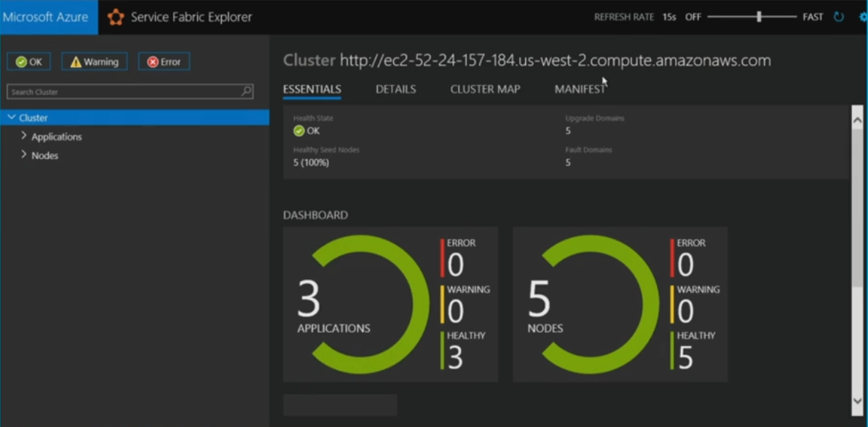Click the 15s refresh rate value

pyautogui.click(x=669, y=17)
